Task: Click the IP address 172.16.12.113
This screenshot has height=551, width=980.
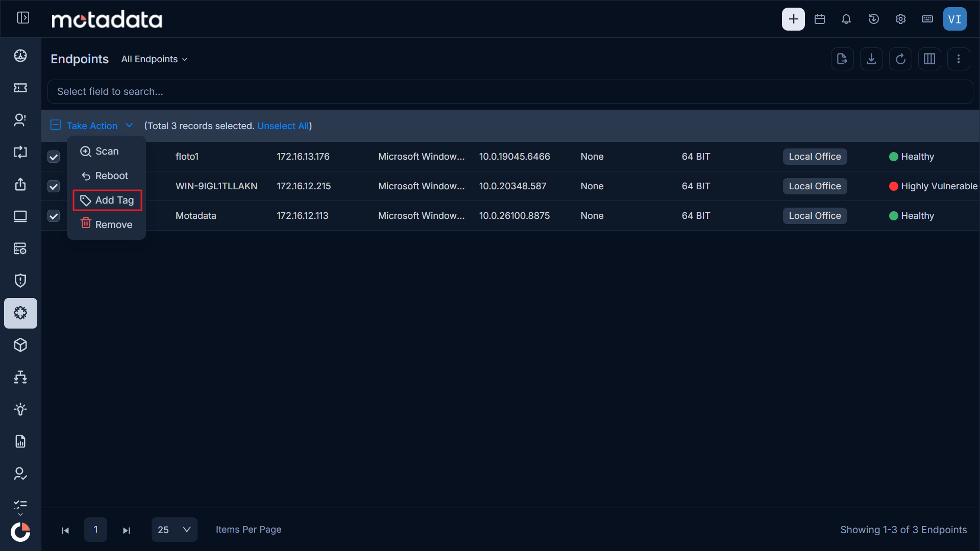Action: click(303, 216)
